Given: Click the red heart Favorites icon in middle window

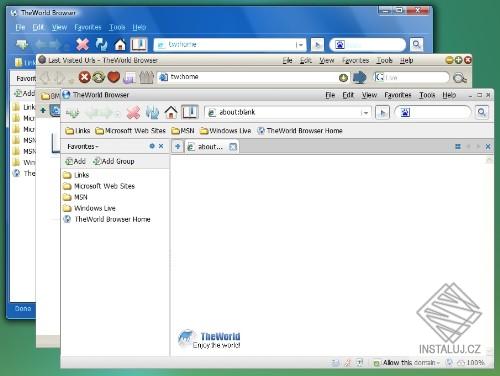Looking at the screenshot, I should [x=114, y=77].
